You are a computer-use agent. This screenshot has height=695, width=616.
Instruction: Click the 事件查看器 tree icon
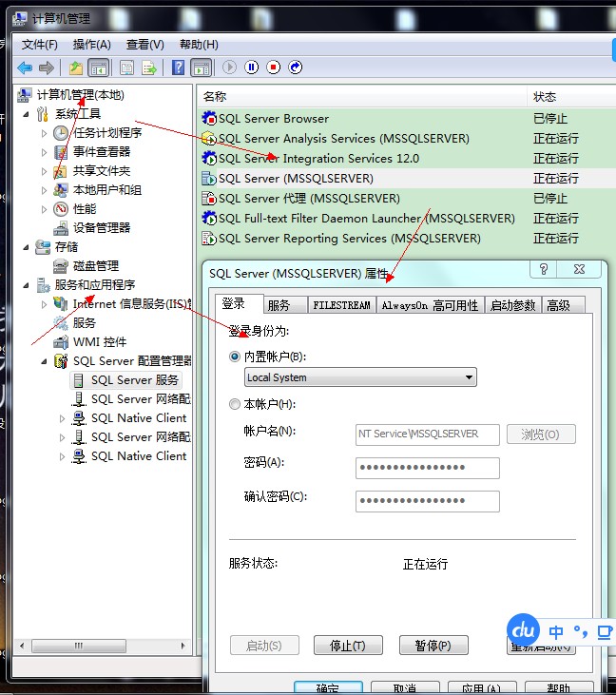tap(61, 152)
